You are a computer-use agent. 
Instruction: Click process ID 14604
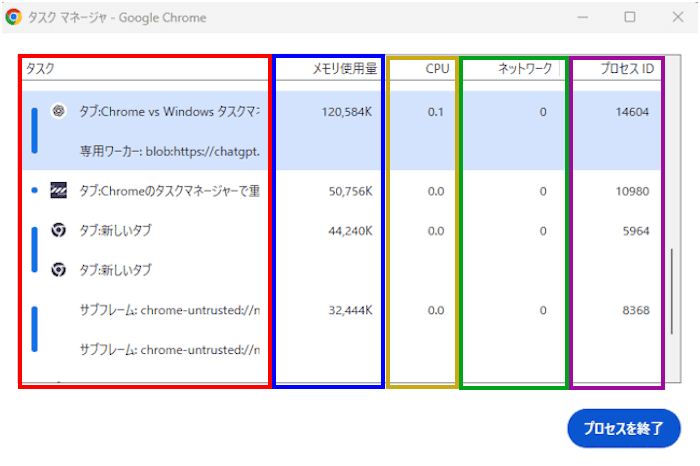(x=632, y=112)
